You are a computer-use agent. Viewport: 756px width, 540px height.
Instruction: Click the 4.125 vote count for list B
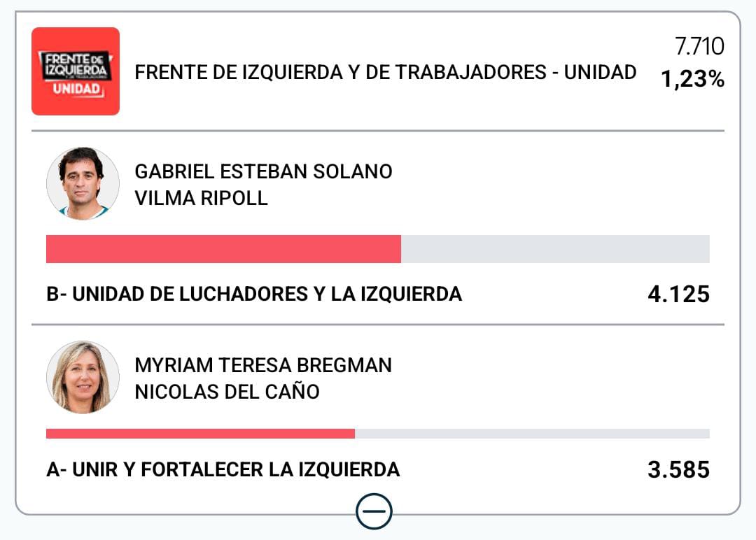point(678,294)
